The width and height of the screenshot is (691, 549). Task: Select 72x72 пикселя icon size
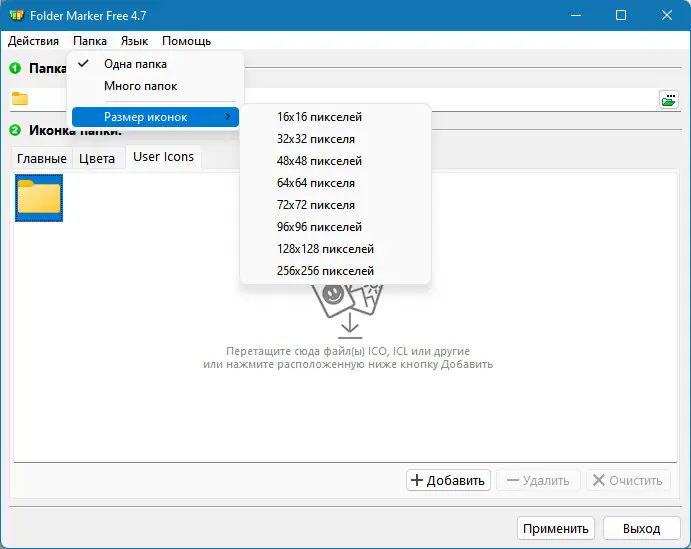pos(335,205)
